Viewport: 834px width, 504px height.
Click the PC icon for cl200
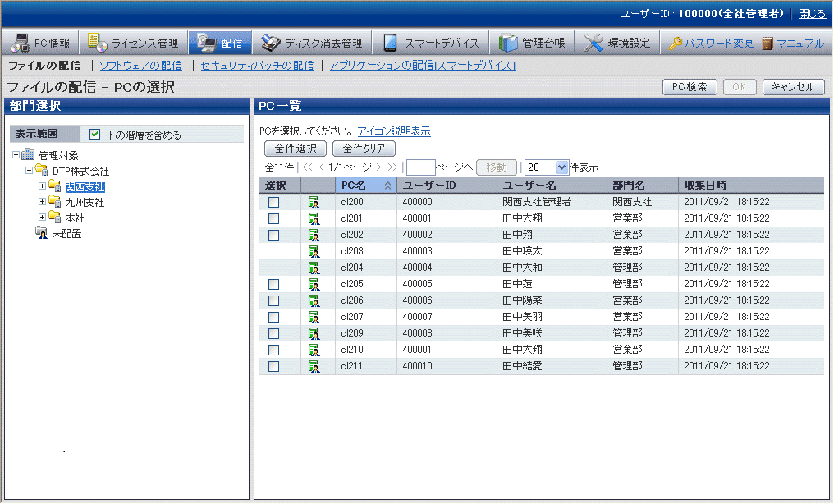click(314, 202)
